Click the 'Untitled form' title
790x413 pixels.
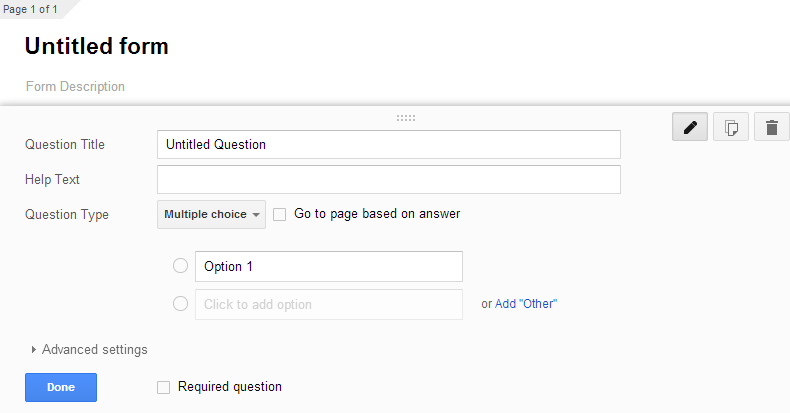tap(96, 46)
